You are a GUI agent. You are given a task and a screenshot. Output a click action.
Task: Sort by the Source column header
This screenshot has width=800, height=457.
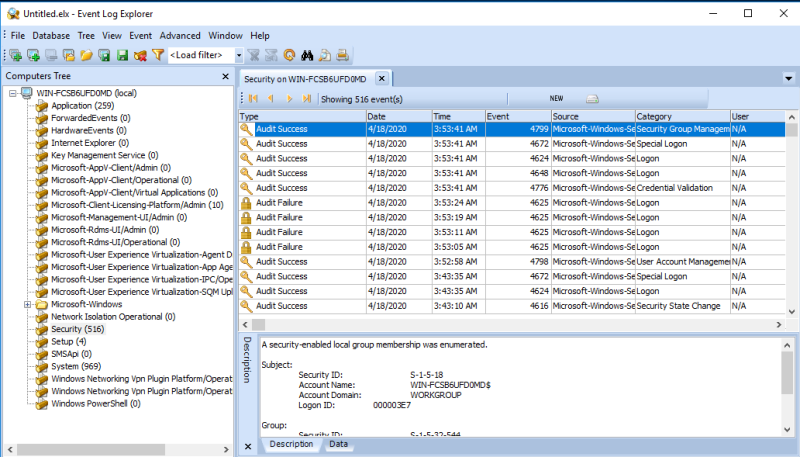point(593,116)
